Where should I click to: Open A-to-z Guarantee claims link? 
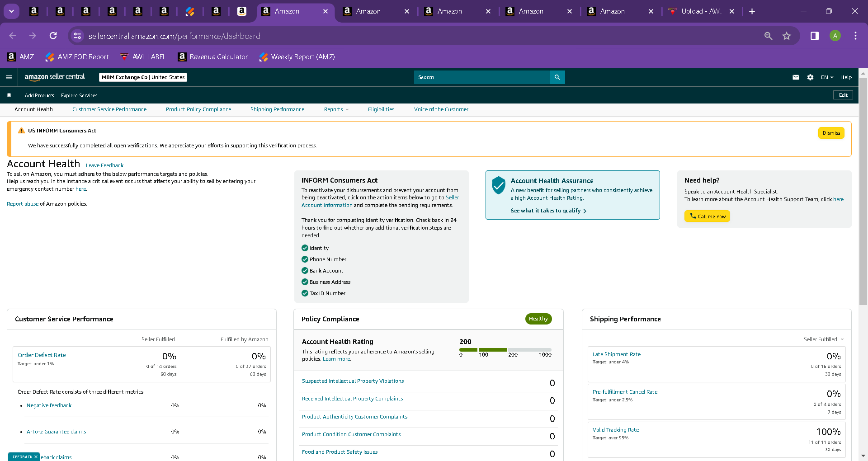tap(56, 432)
